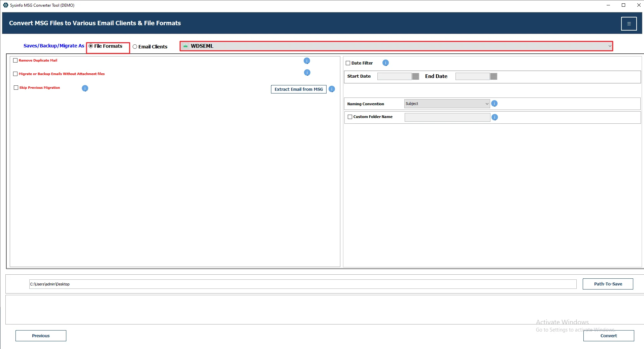Open the Start Date calendar picker
The image size is (644, 349).
[x=415, y=76]
